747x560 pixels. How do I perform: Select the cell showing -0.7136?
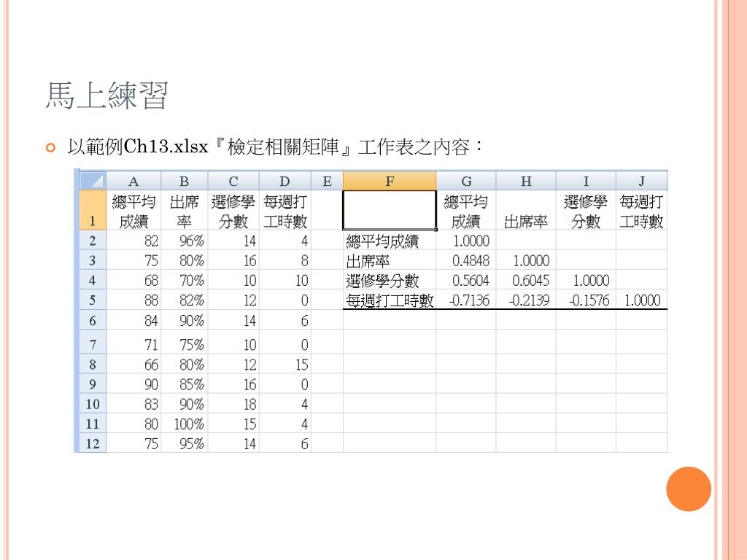coord(466,300)
